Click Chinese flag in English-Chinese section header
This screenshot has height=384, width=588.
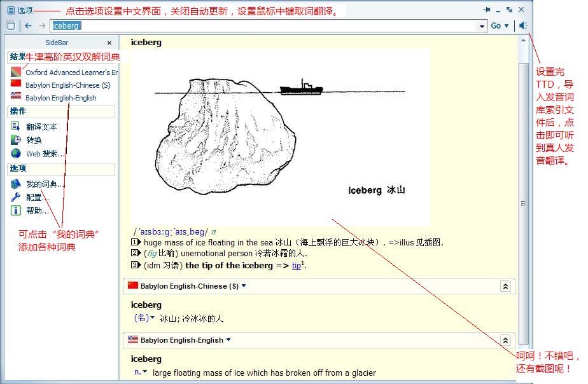pyautogui.click(x=133, y=285)
